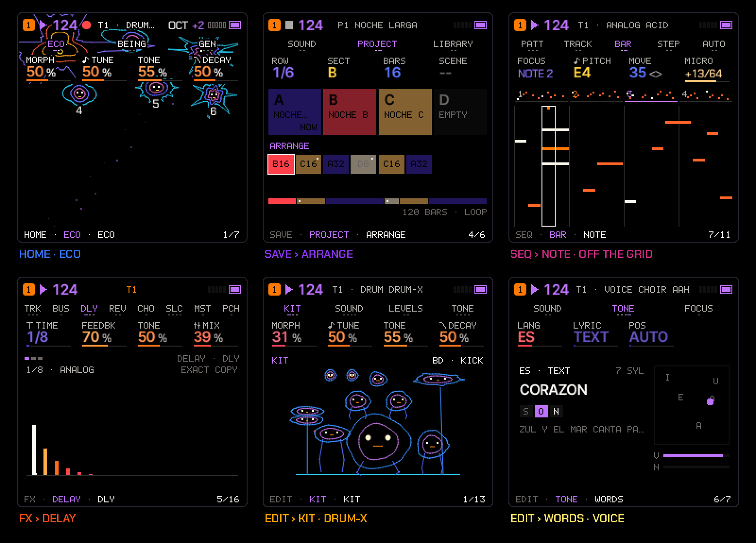This screenshot has width=756, height=543.
Task: Change the POS AUTO value
Action: tap(651, 333)
